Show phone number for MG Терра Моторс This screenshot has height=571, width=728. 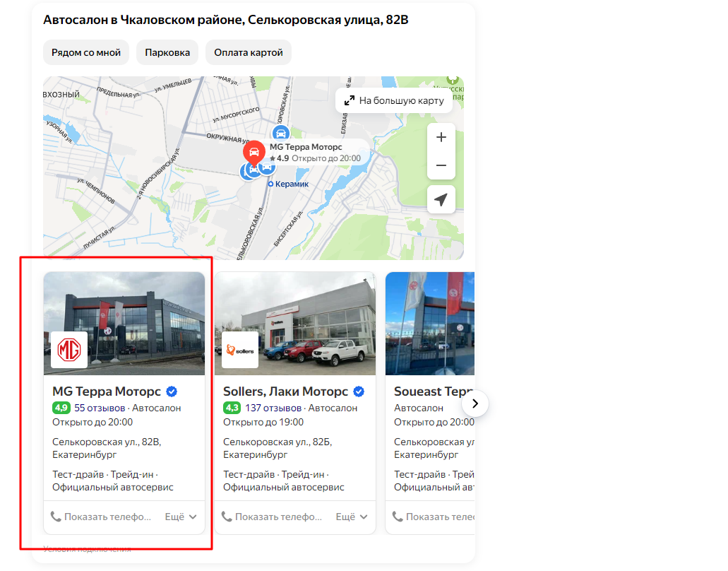(101, 517)
